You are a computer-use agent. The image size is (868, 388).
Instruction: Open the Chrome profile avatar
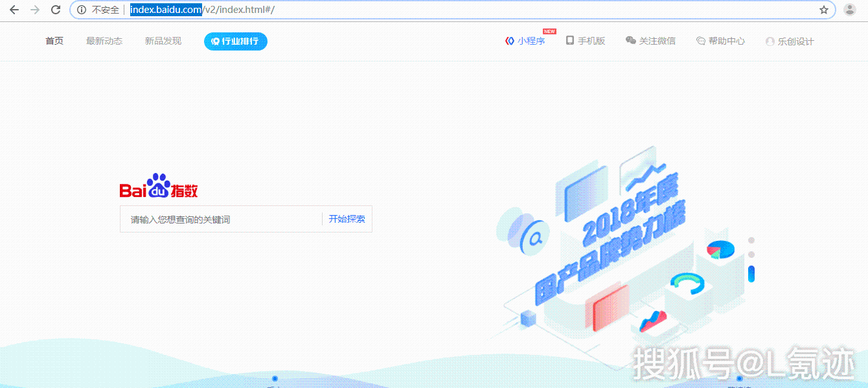tap(849, 10)
